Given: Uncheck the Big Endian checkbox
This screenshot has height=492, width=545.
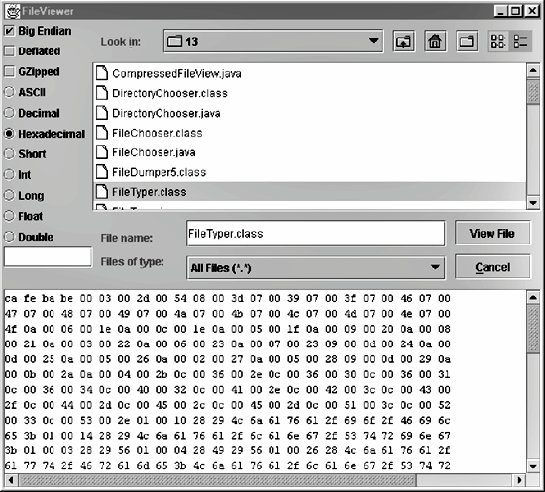Looking at the screenshot, I should tap(10, 31).
